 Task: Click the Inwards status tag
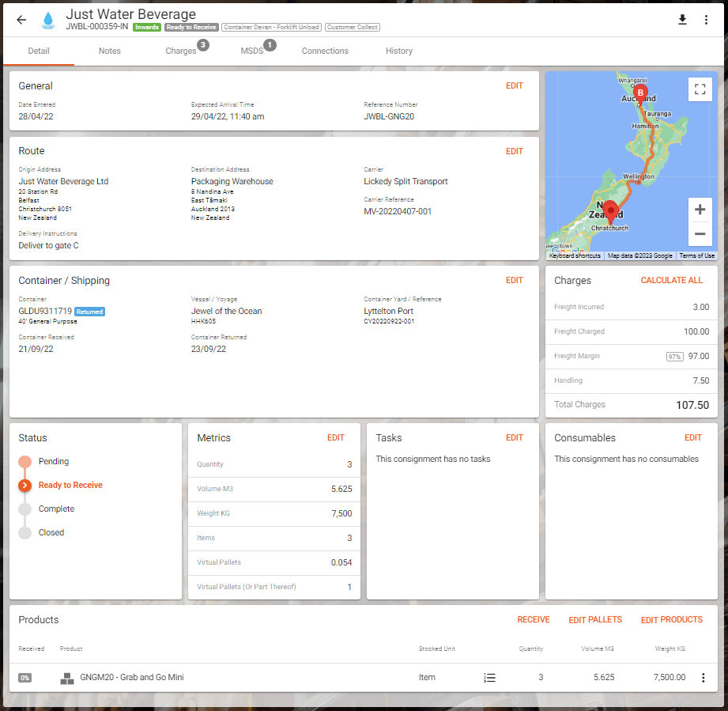point(147,28)
